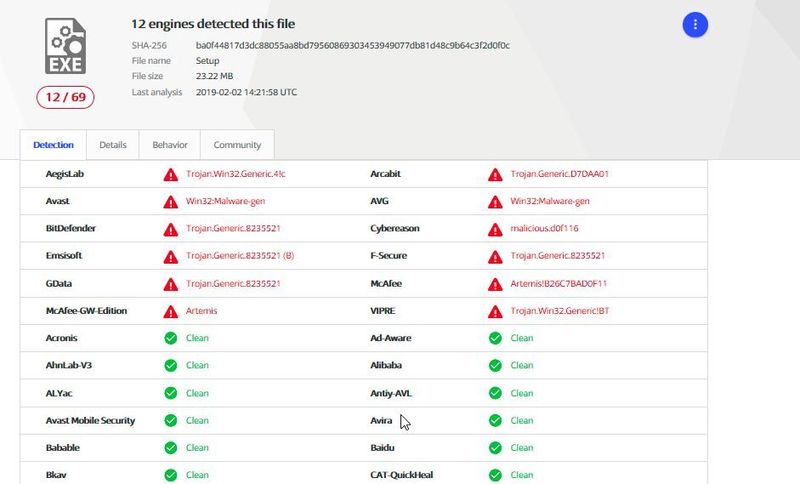Viewport: 800px width, 484px height.
Task: Open the Behavior tab
Action: click(x=170, y=145)
